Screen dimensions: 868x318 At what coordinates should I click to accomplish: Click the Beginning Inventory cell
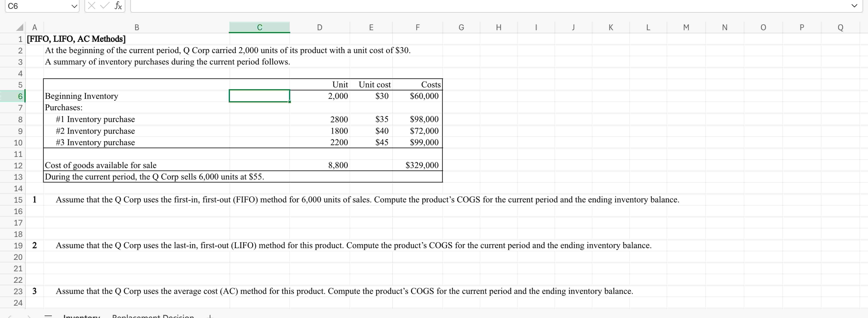coord(101,96)
